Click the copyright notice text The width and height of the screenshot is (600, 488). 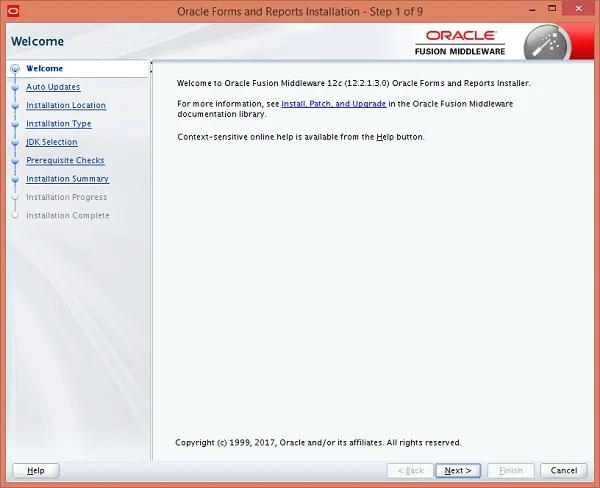point(318,443)
